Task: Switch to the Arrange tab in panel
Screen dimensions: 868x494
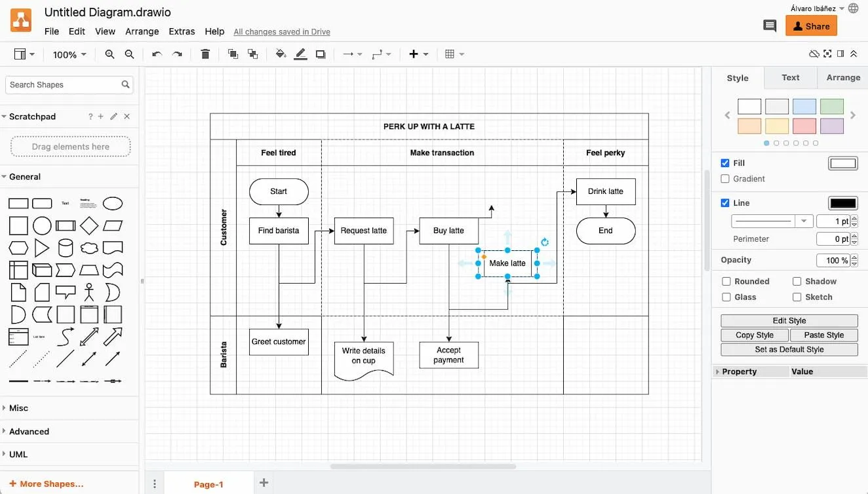Action: pyautogui.click(x=843, y=77)
